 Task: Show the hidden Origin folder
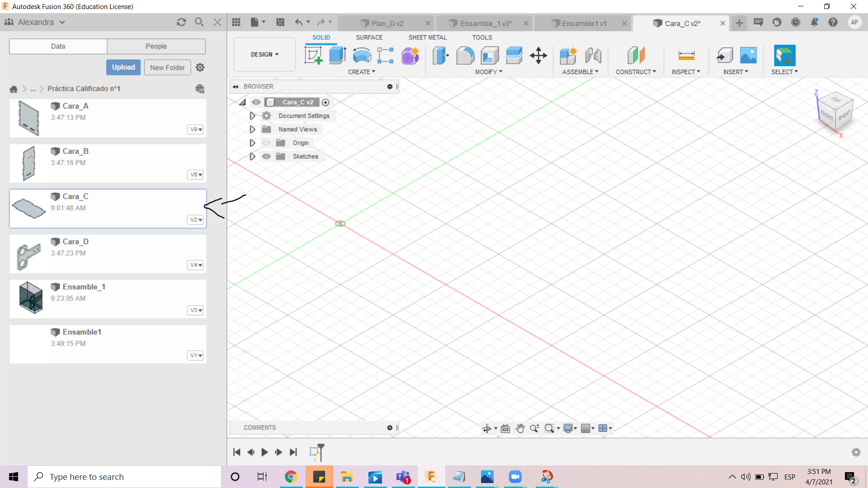pos(266,143)
